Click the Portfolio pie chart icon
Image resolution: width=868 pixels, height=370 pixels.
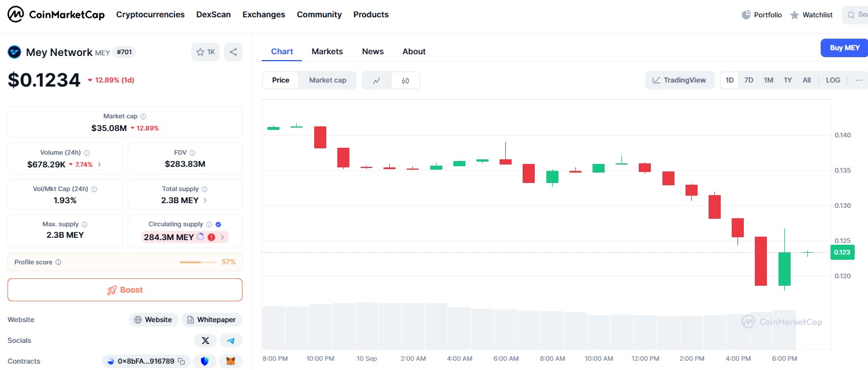[x=746, y=14]
